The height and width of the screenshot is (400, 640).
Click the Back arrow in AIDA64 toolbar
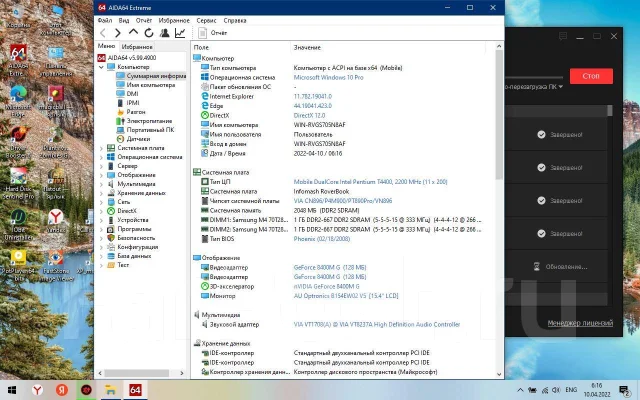click(103, 33)
